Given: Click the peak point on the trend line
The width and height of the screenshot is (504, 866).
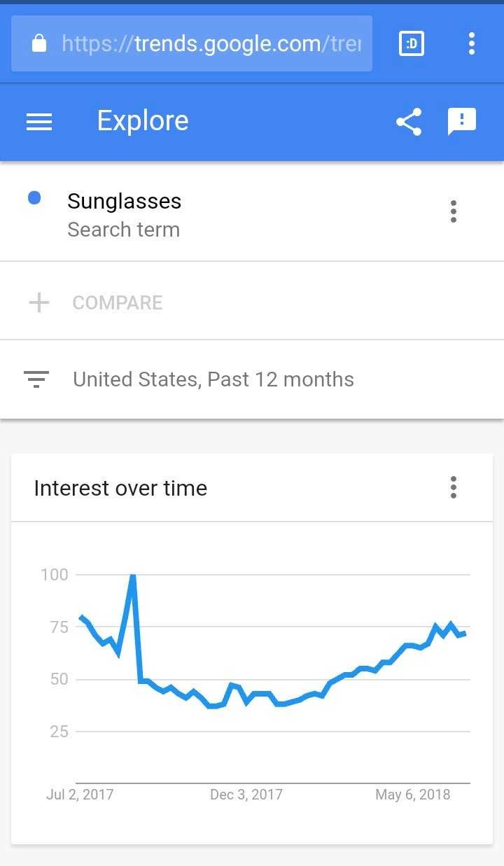Looking at the screenshot, I should pyautogui.click(x=132, y=575).
